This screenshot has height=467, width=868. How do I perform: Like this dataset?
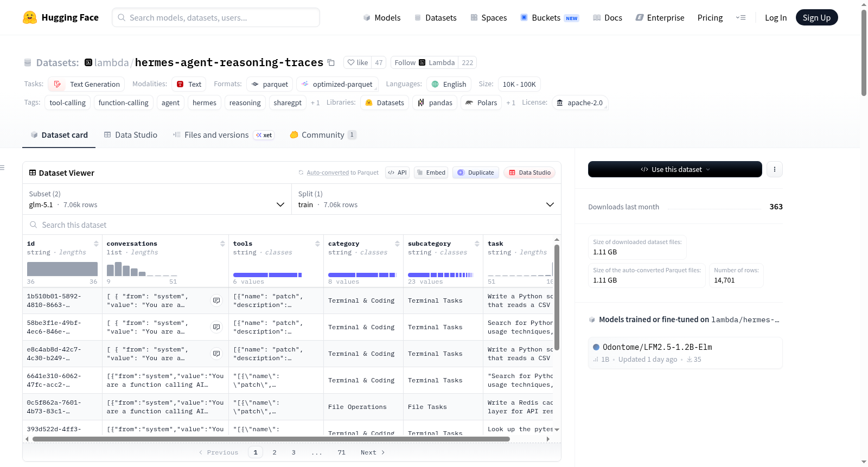358,62
